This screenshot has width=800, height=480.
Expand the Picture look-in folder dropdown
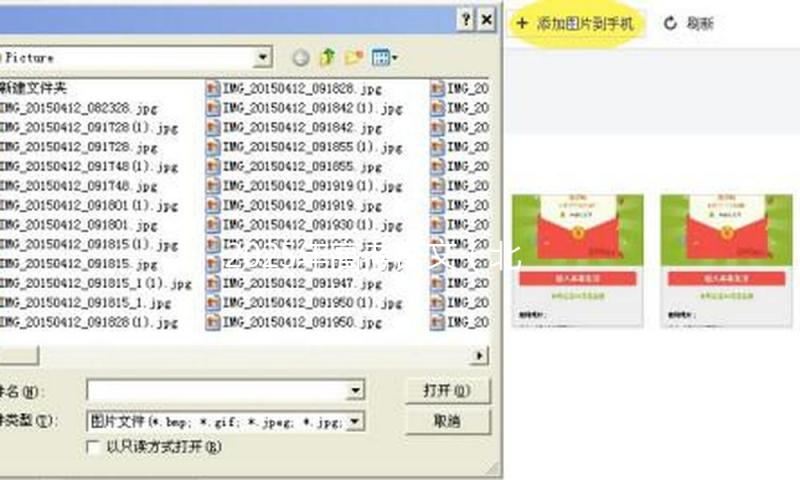(263, 57)
